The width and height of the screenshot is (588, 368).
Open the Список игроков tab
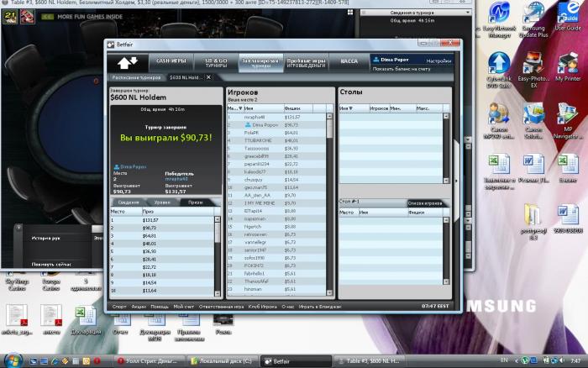425,203
